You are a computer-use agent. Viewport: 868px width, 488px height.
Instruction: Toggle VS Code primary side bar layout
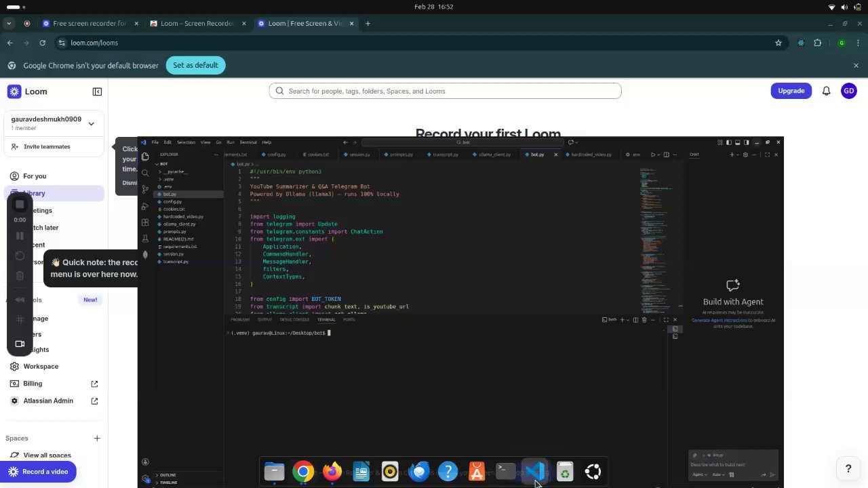point(728,142)
